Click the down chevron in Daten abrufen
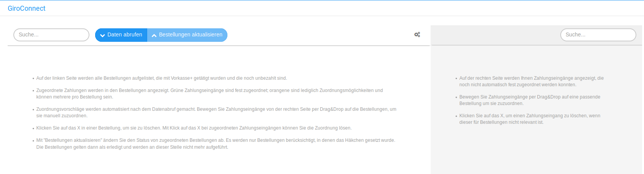 pyautogui.click(x=102, y=35)
